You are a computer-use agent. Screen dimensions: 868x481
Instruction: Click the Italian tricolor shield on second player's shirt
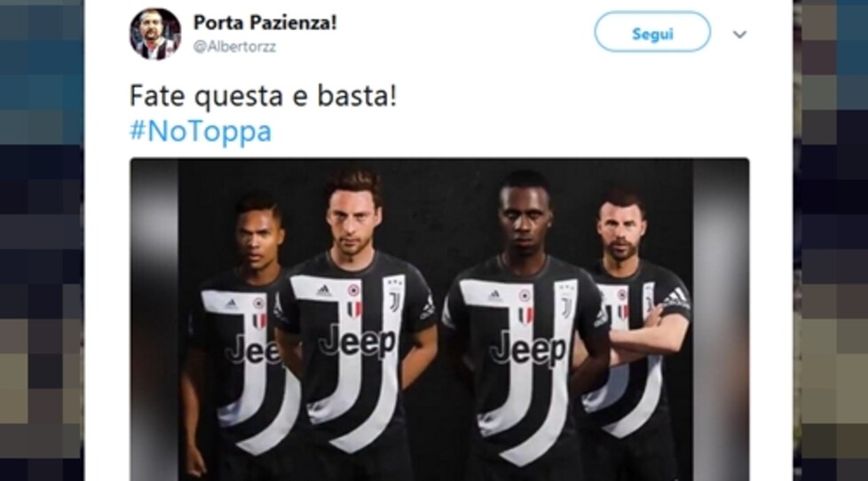click(354, 310)
